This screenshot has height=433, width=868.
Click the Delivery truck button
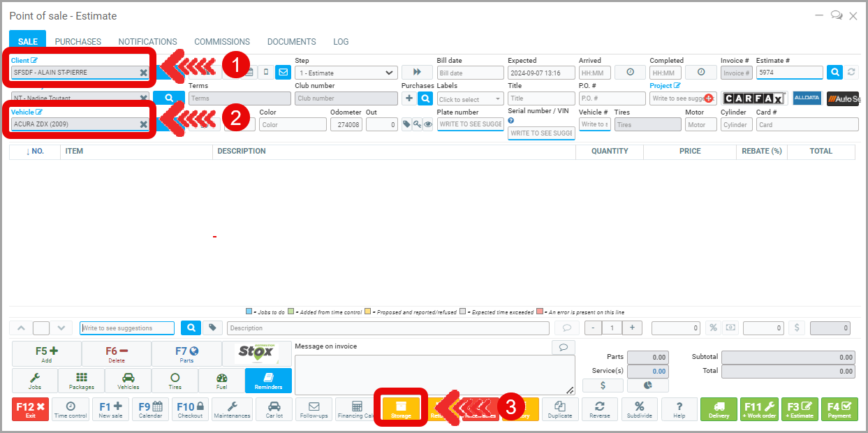pyautogui.click(x=719, y=409)
